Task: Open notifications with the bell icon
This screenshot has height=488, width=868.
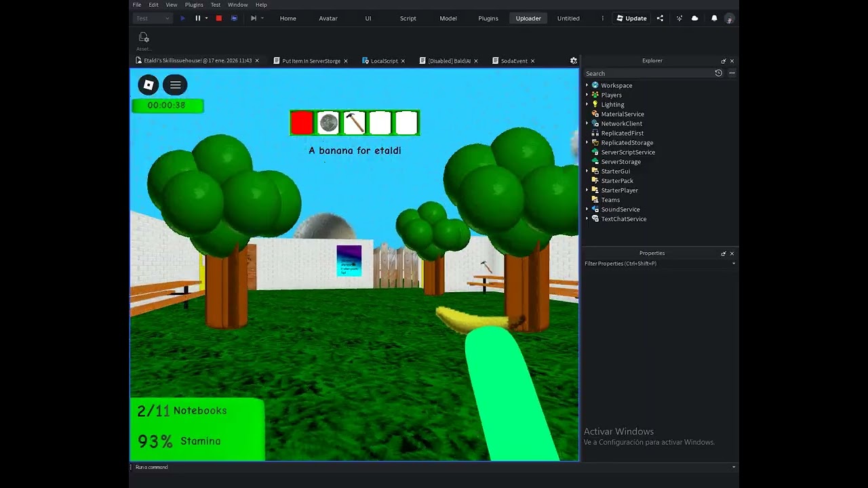Action: point(714,18)
